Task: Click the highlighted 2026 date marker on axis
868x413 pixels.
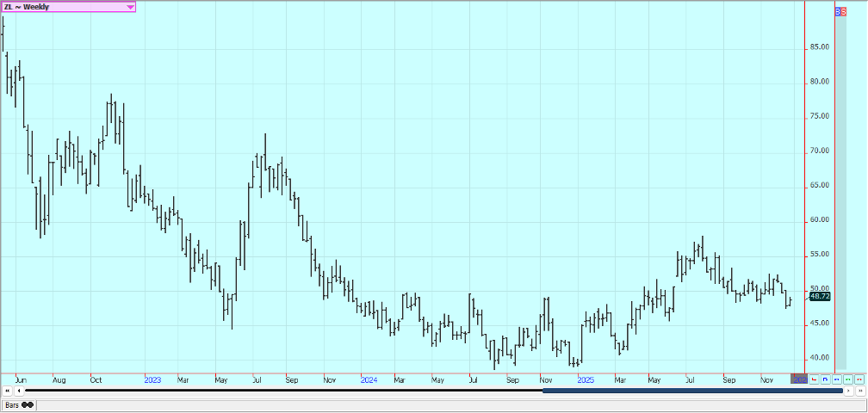Action: tap(798, 379)
